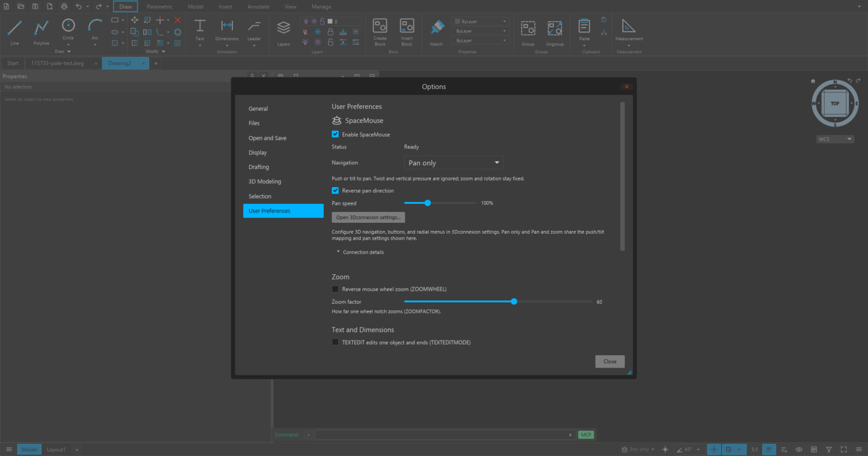This screenshot has width=868, height=456.
Task: Click Open 3Dconnexion settings button
Action: pos(368,217)
